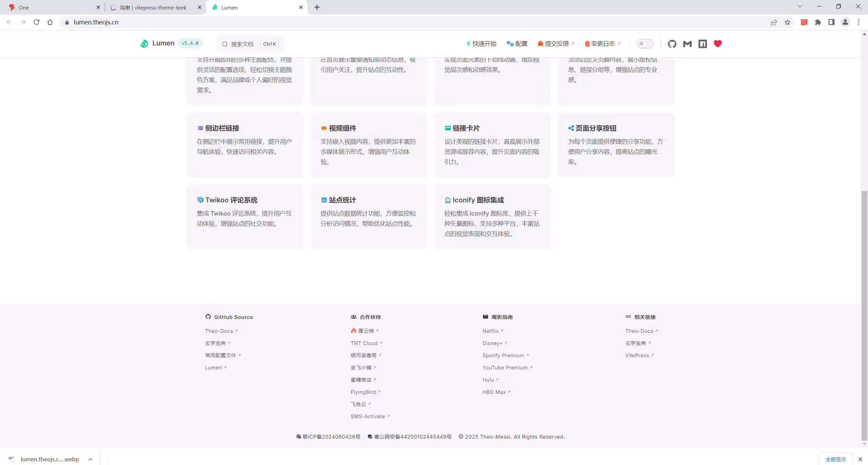The height and width of the screenshot is (465, 868).
Task: Open Spotify Premium footer link
Action: (506, 356)
